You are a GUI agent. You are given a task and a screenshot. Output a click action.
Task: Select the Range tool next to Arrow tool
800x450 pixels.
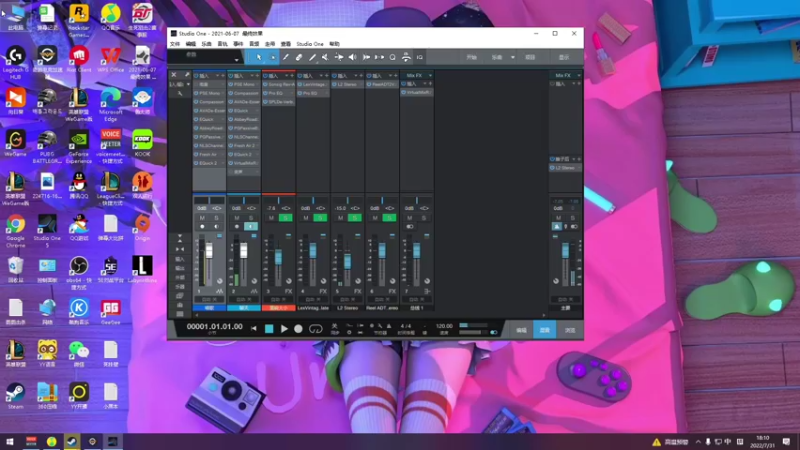[272, 57]
